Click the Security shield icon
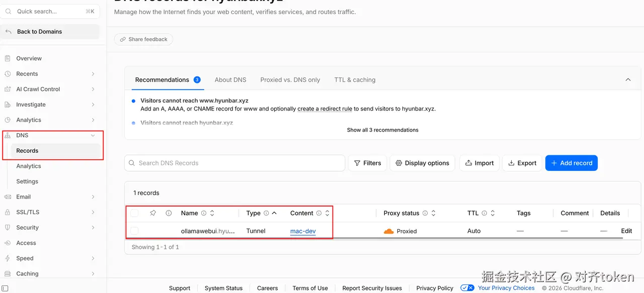Screen dimensions: 644x293 7,228
